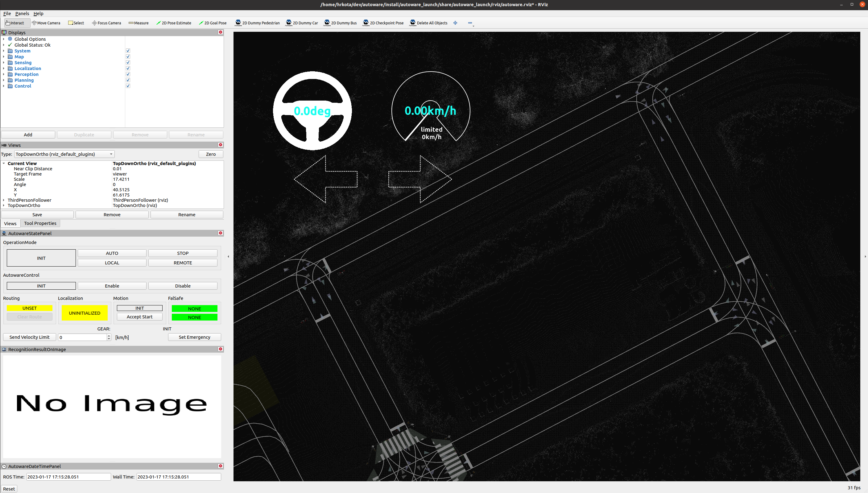Switch to the Tool Properties tab

[x=40, y=223]
